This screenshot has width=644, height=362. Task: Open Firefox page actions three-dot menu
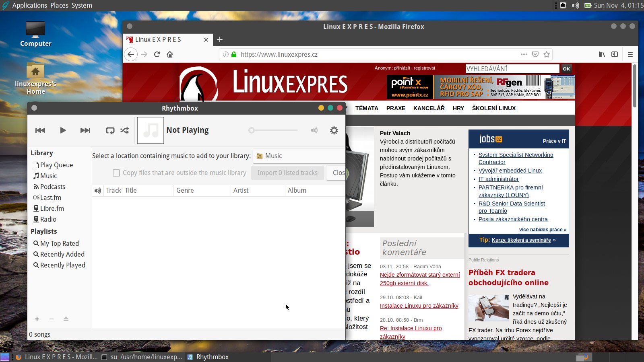(x=524, y=54)
